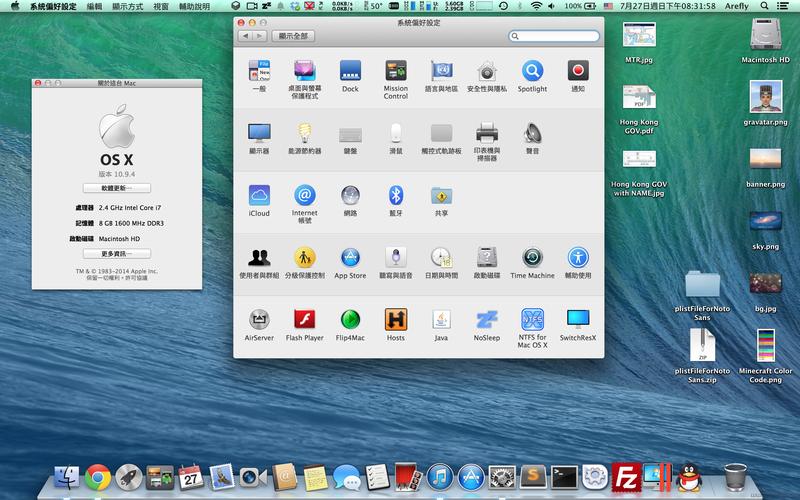Click the Show All (顯示全部) button
This screenshot has height=500, width=800.
point(293,36)
